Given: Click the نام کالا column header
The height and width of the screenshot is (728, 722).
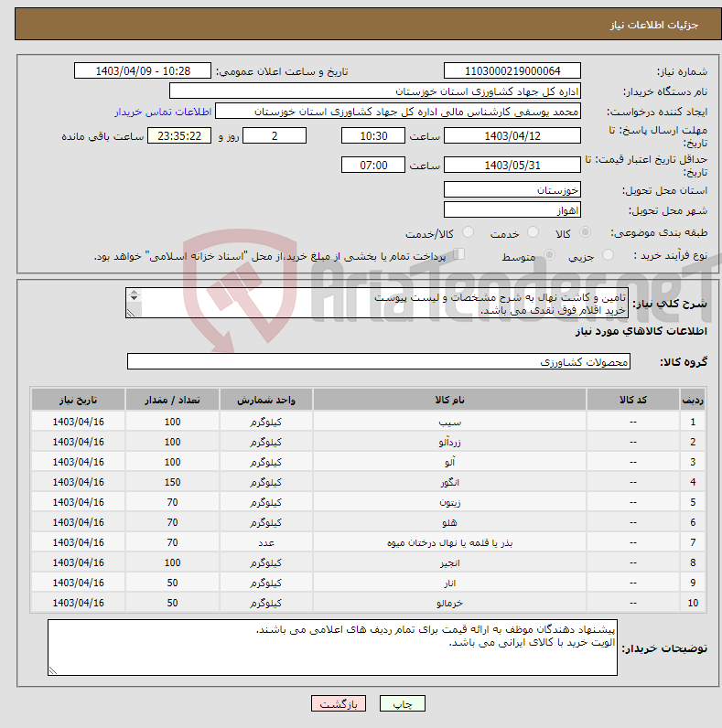Looking at the screenshot, I should tap(449, 400).
